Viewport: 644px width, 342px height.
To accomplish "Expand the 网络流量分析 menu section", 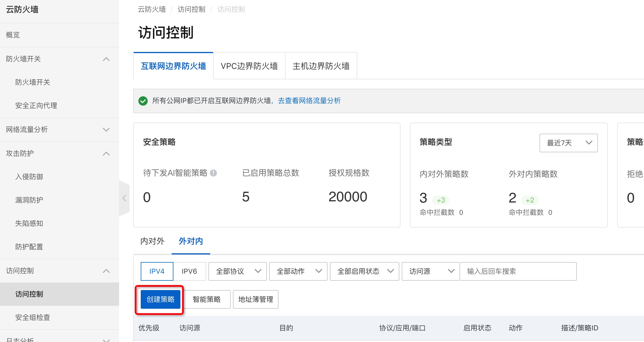I will point(106,130).
